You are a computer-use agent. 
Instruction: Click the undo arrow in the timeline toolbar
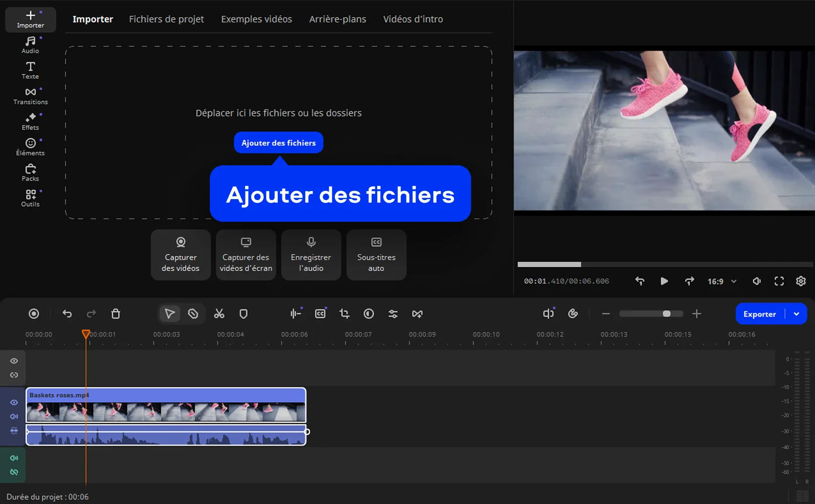pyautogui.click(x=67, y=314)
